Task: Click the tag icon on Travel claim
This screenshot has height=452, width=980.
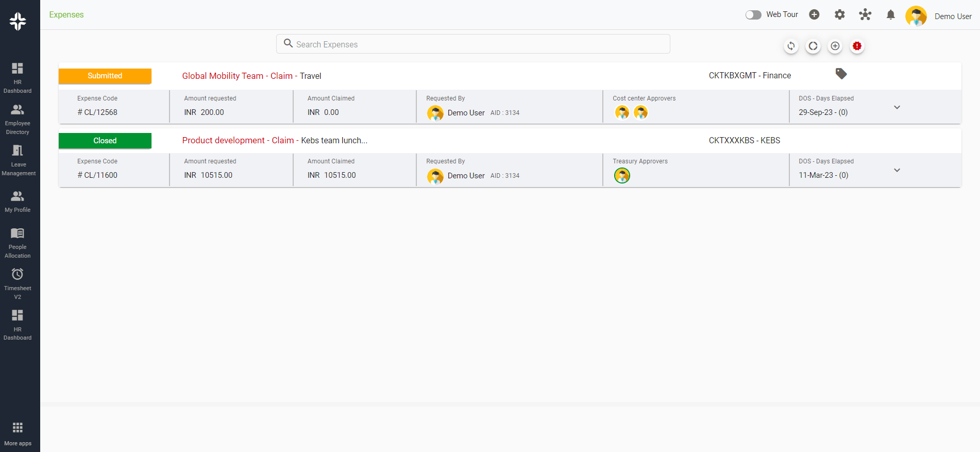Action: [841, 74]
